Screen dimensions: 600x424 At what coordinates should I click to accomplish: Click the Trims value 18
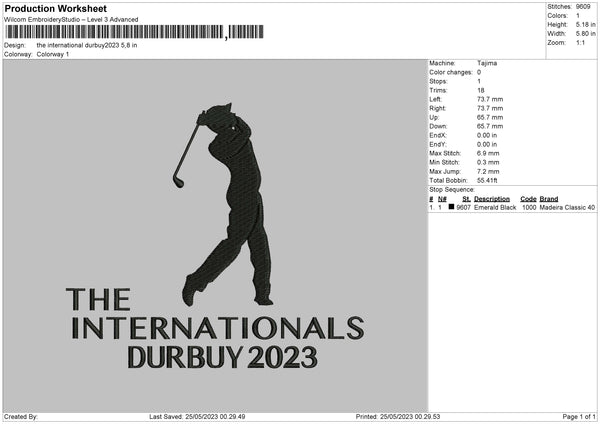pyautogui.click(x=481, y=90)
